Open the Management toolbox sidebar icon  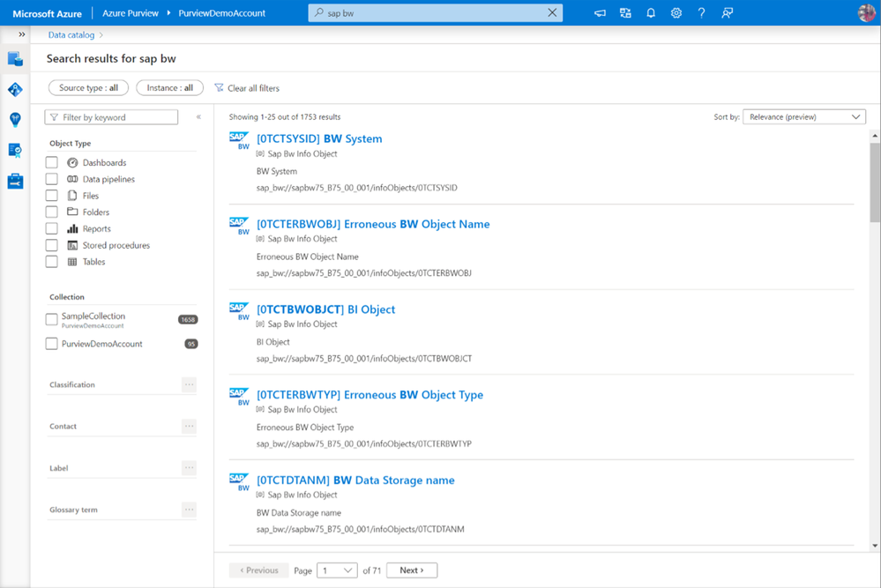[15, 181]
